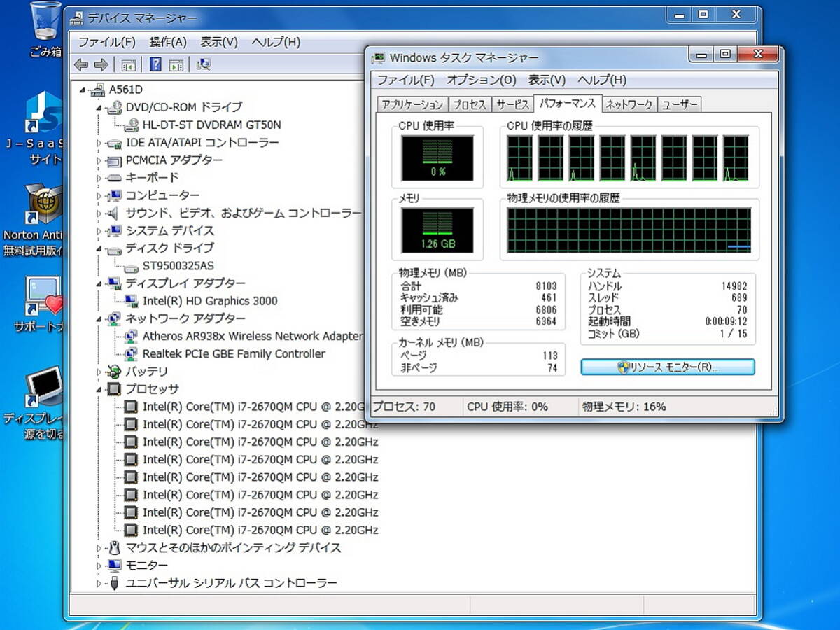Screen dimensions: 840x630
Task: Click the '物理メモリ: 16%' status bar entry
Action: (624, 407)
